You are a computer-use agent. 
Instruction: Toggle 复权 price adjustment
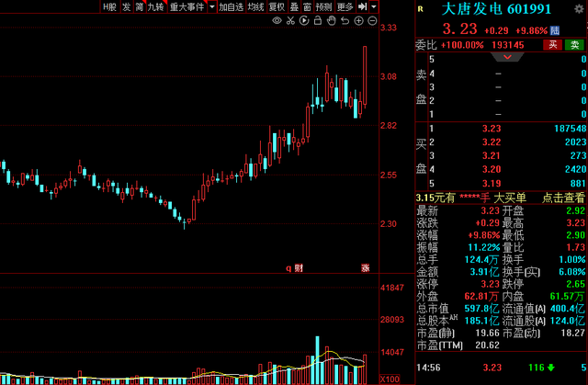(277, 6)
